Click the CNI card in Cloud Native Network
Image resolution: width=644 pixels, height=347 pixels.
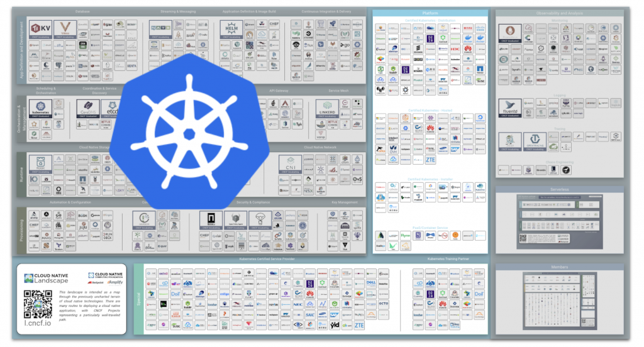click(291, 164)
